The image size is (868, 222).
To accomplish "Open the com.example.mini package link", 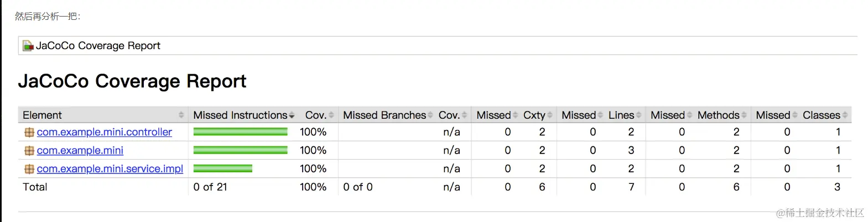I will click(x=80, y=150).
